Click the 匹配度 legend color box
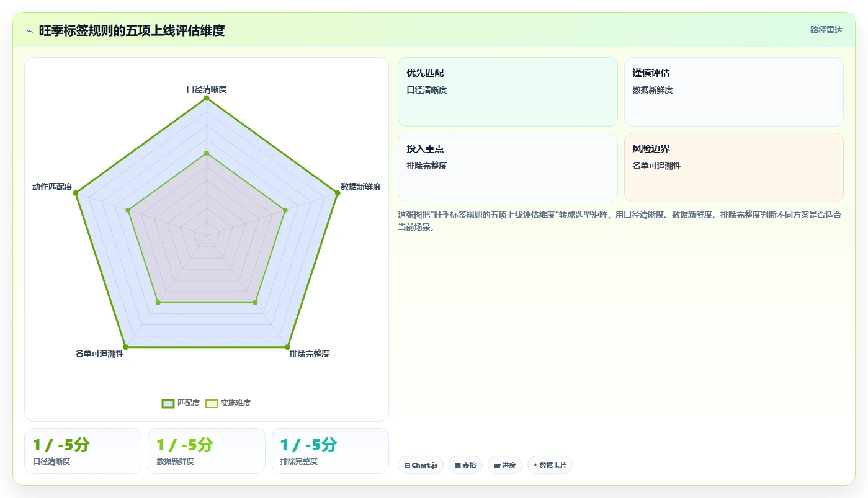The width and height of the screenshot is (868, 498). point(168,403)
